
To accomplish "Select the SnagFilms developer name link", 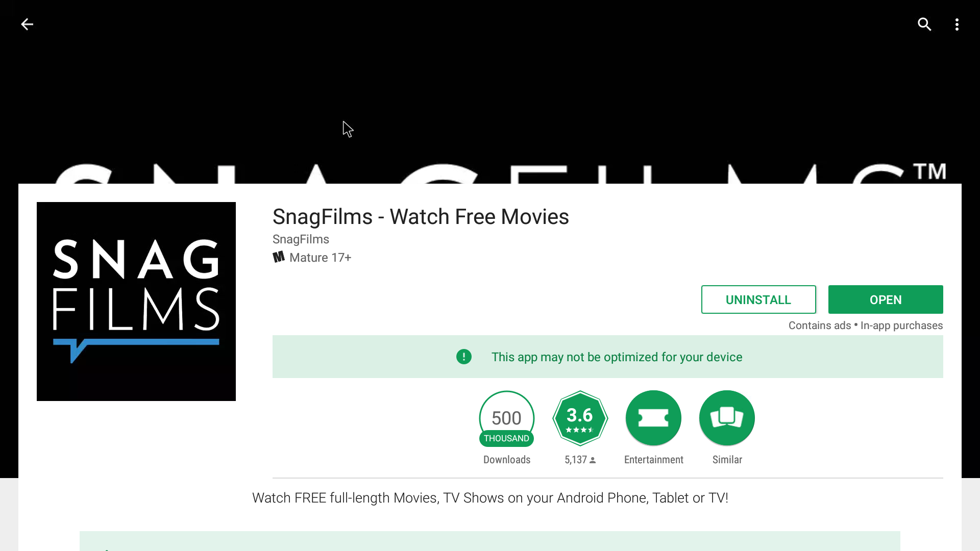I will point(300,239).
